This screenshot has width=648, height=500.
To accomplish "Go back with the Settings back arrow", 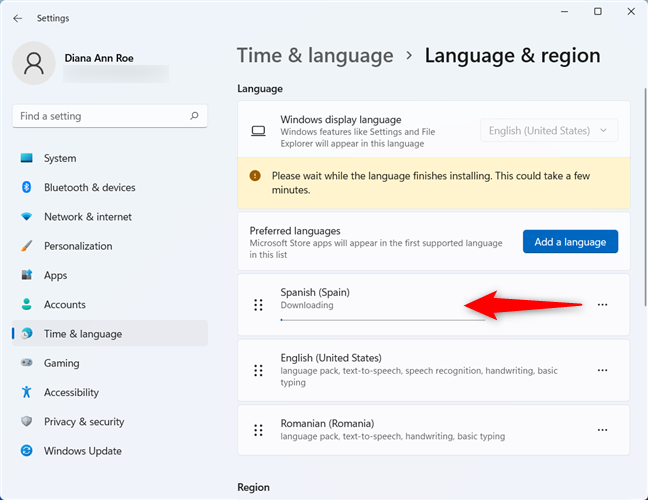I will 17,18.
